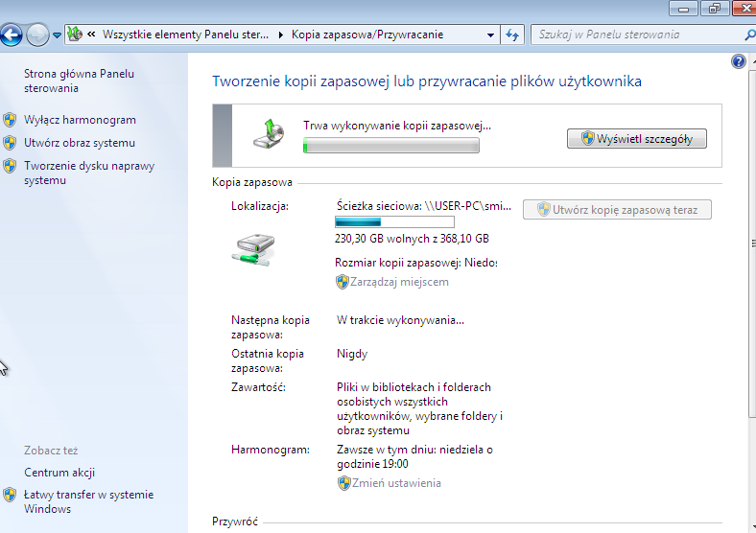Click page title 'Tworzenie kopii zapasowej lub przywracanie plików użytkownika'
This screenshot has width=756, height=533.
click(427, 81)
